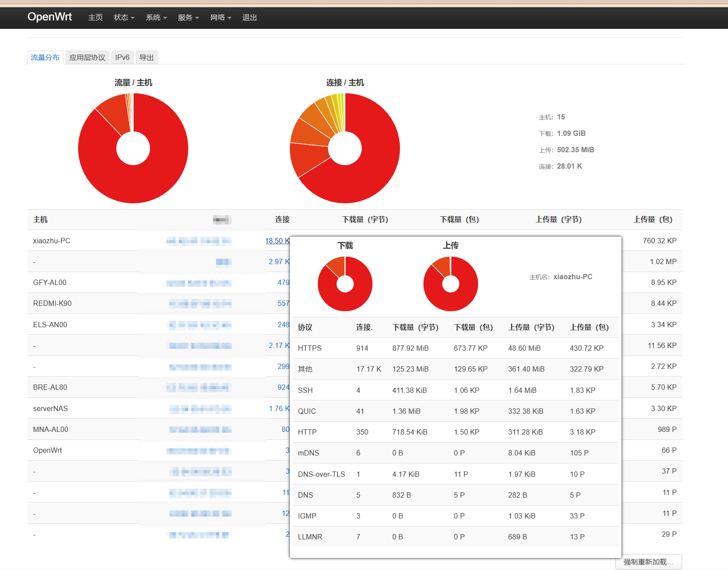Click the 主机 column header

(40, 219)
